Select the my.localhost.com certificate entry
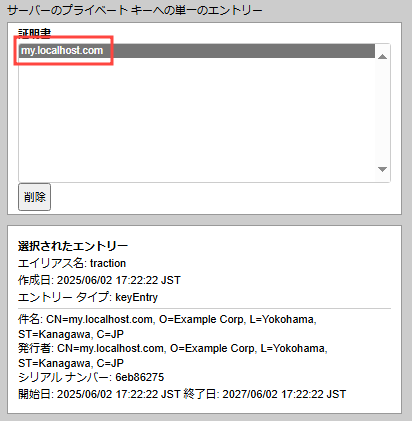Viewport: 412px width, 421px height. coord(197,51)
